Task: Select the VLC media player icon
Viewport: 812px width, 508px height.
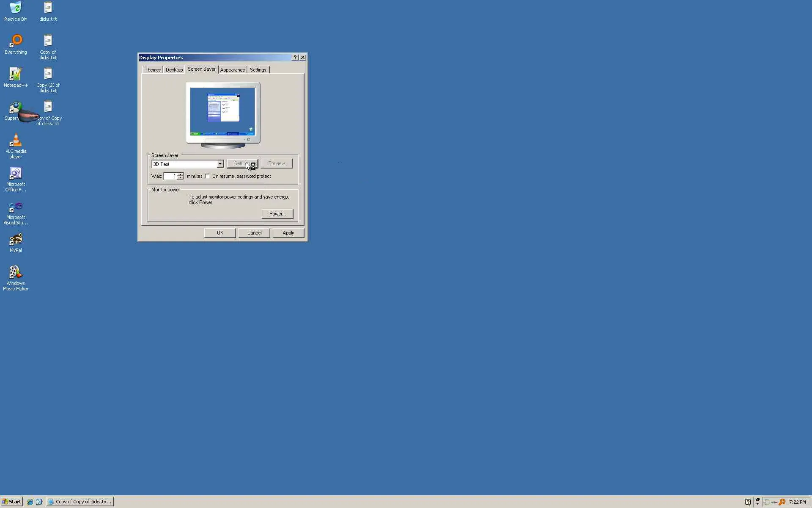Action: [x=16, y=141]
